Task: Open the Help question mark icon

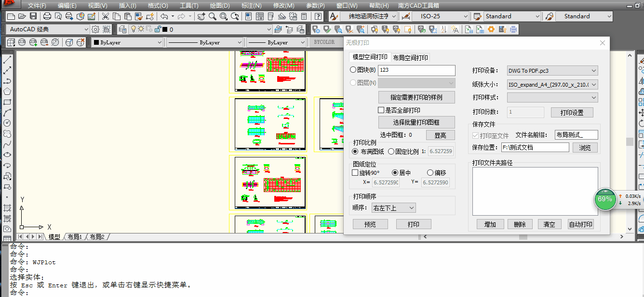Action: click(x=318, y=16)
